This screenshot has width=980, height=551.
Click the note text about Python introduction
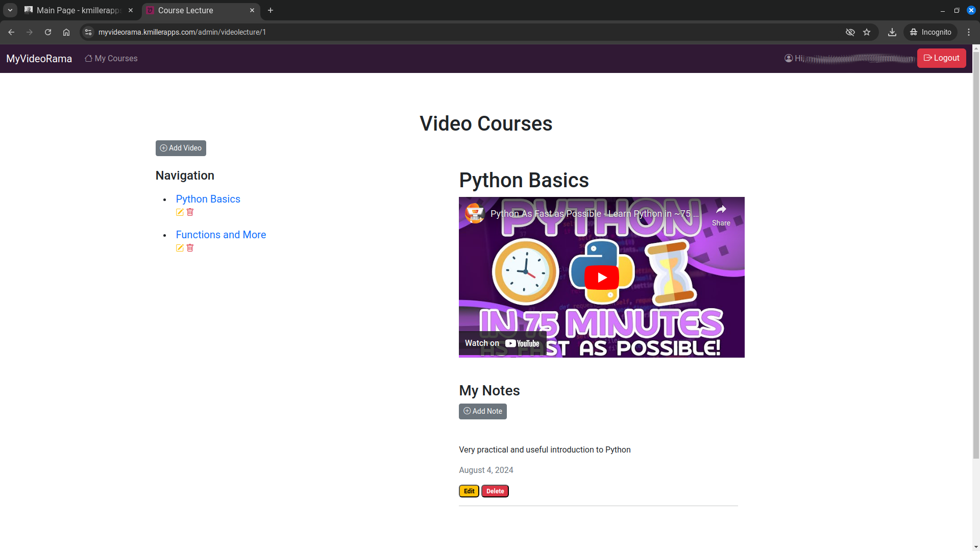(545, 450)
